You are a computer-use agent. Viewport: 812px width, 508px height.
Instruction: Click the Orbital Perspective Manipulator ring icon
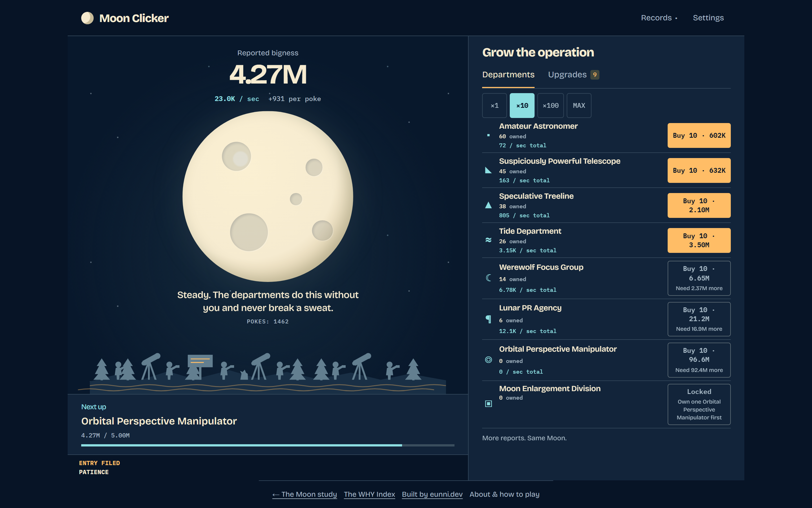pyautogui.click(x=489, y=360)
